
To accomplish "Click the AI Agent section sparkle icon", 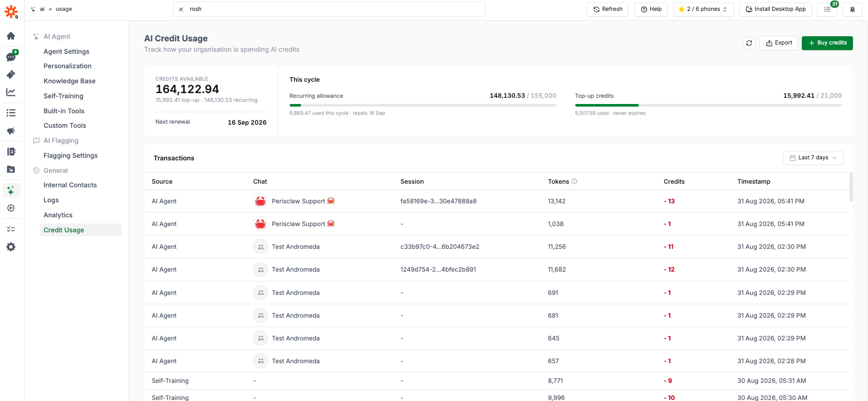I will tap(36, 37).
